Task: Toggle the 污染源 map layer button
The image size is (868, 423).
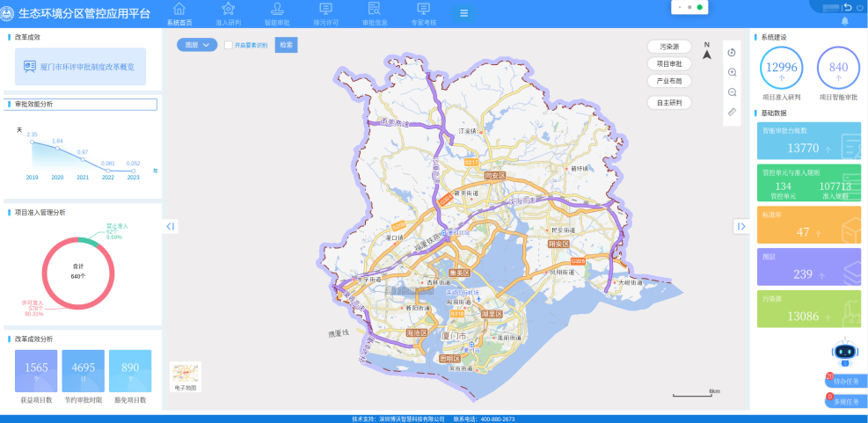Action: [669, 47]
